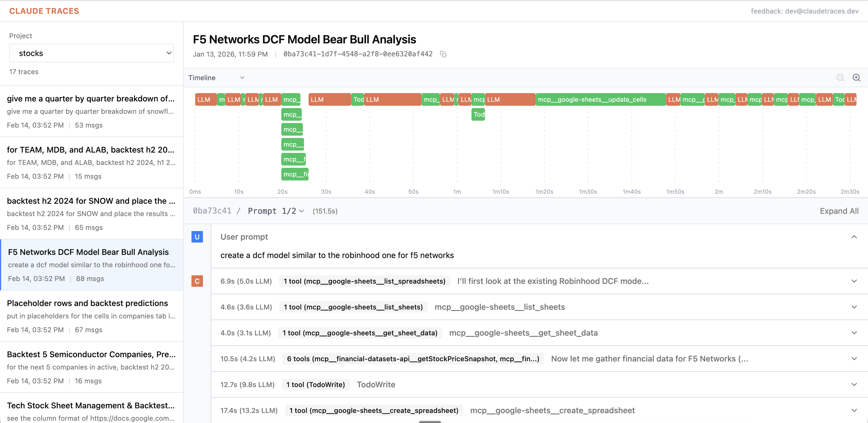
Task: Copy the trace ID to clipboard
Action: coord(443,54)
